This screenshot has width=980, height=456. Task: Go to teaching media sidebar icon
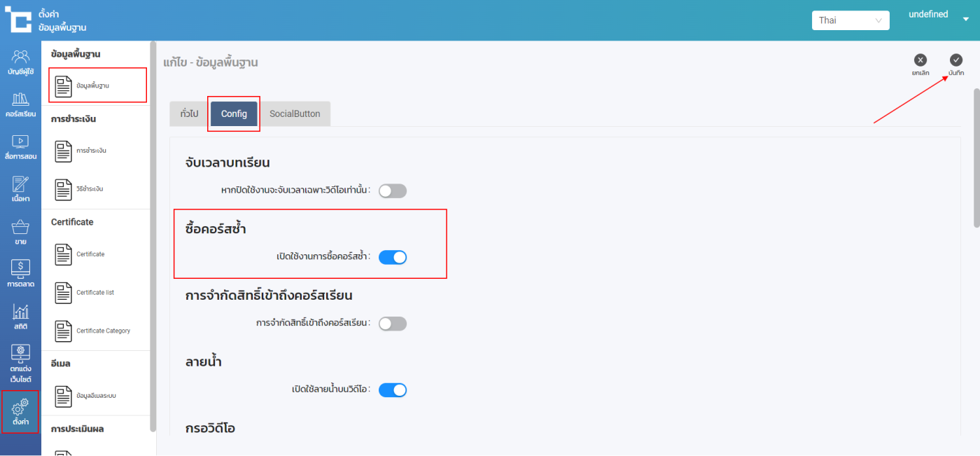(x=20, y=147)
